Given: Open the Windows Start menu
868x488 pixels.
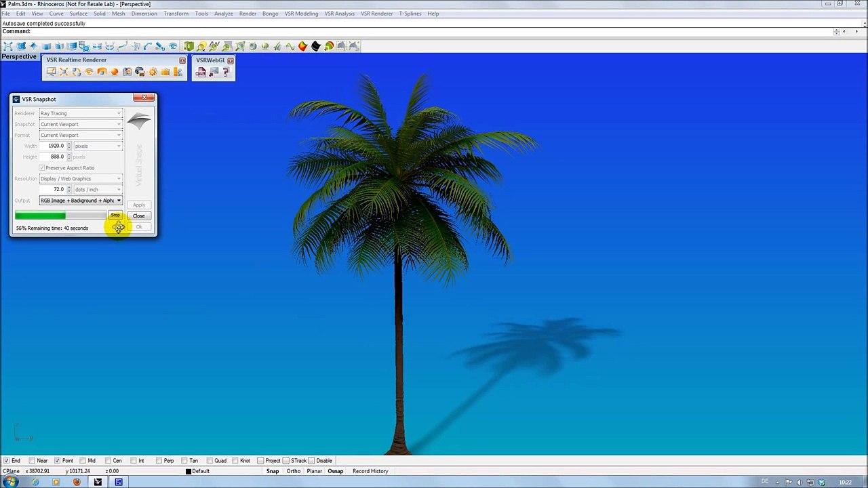Looking at the screenshot, I should coord(11,482).
